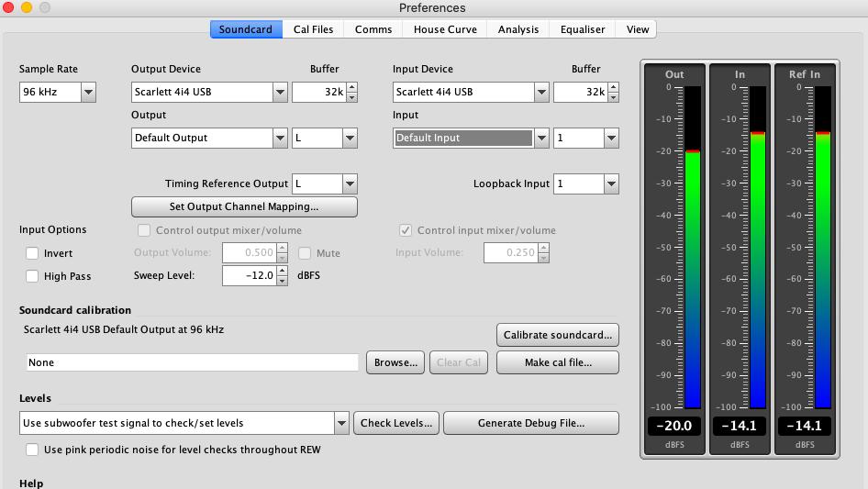Click the Output Volume 0.500 field
868x489 pixels.
click(249, 252)
